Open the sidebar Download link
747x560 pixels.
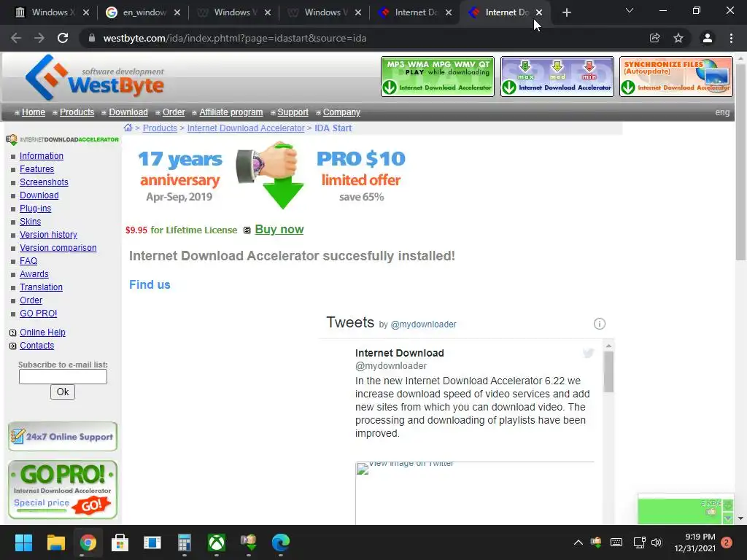coord(39,195)
